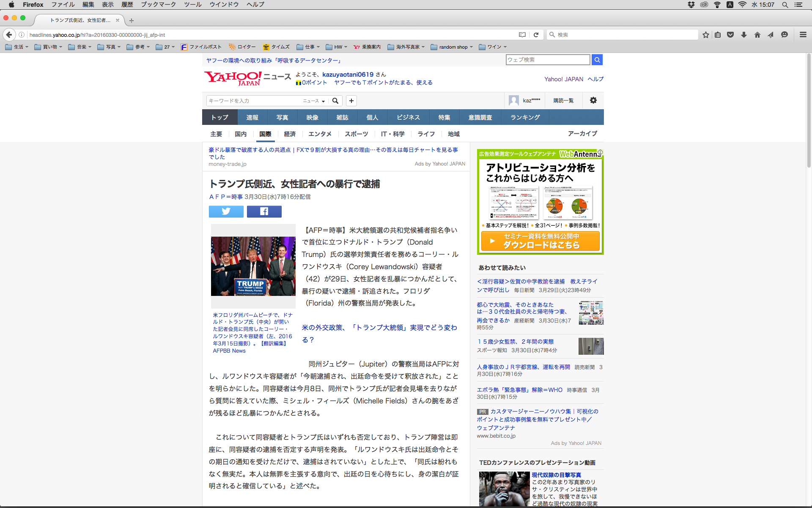Bookmark this page with star icon
812x508 pixels.
705,35
